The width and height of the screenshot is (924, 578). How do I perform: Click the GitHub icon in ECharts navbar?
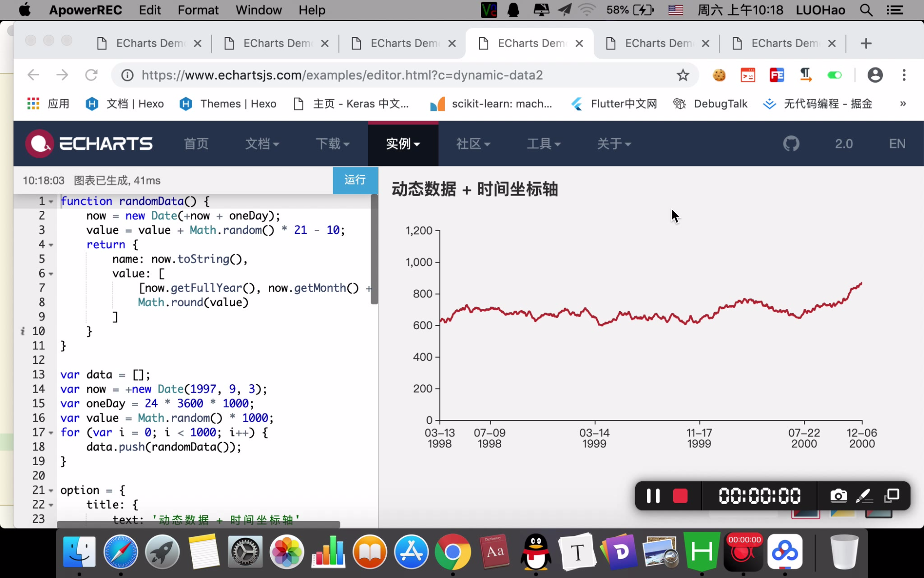[791, 144]
